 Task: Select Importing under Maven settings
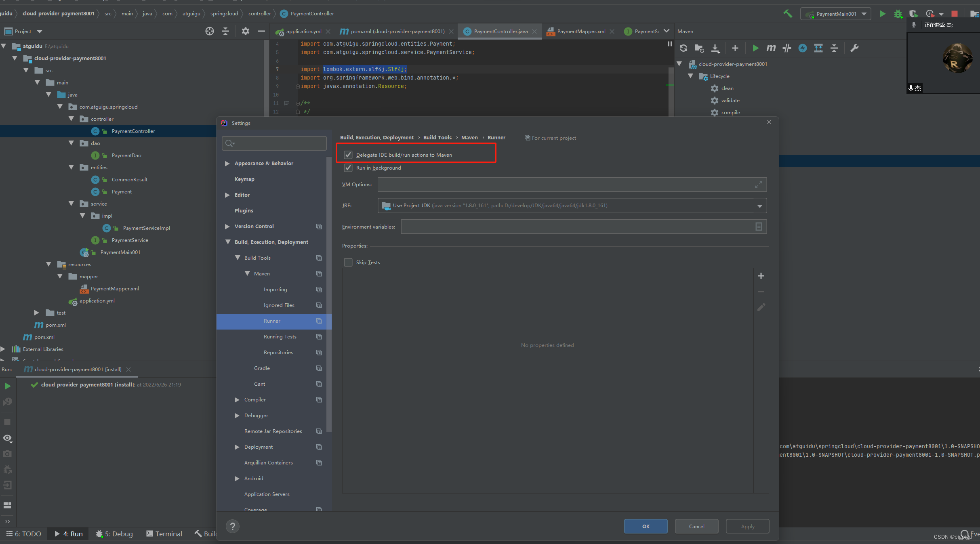275,289
